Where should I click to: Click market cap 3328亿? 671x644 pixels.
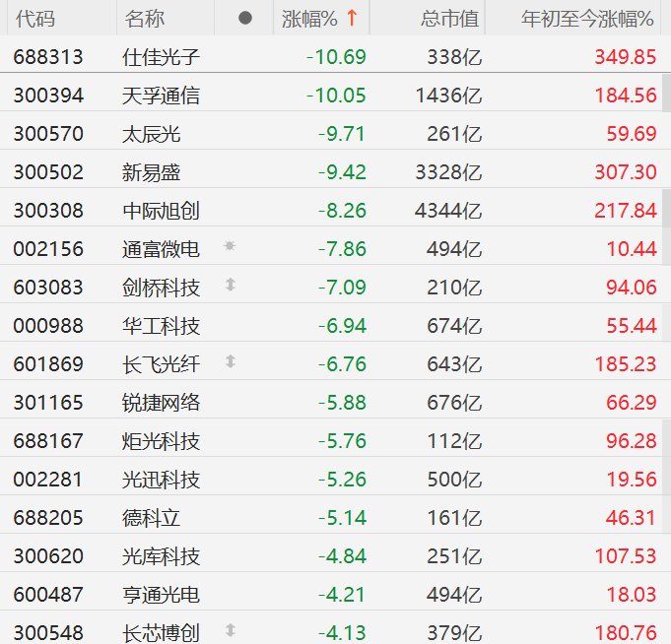[x=448, y=172]
